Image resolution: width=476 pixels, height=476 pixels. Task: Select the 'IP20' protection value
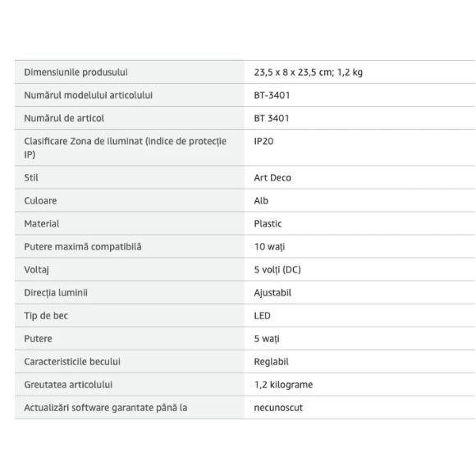pyautogui.click(x=263, y=141)
